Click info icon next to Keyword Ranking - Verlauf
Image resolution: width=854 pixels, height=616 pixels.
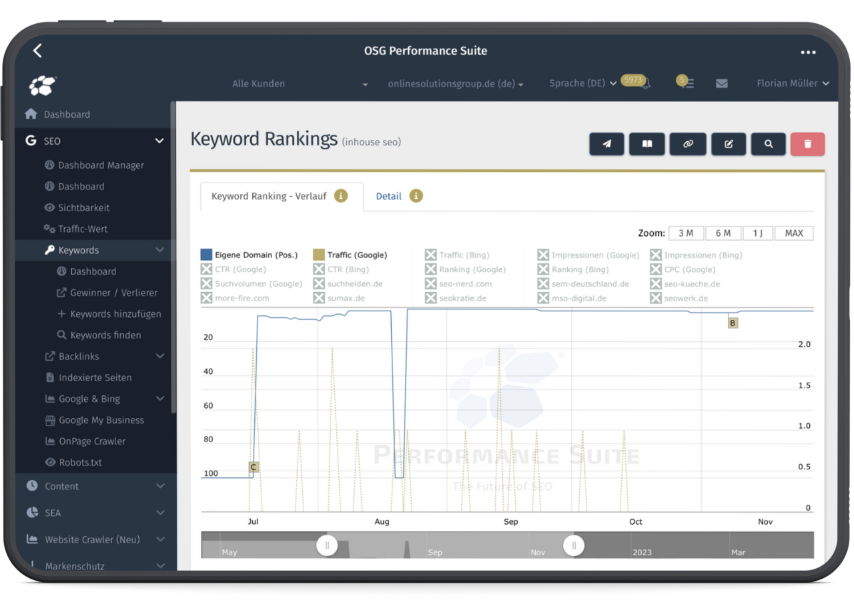(341, 196)
